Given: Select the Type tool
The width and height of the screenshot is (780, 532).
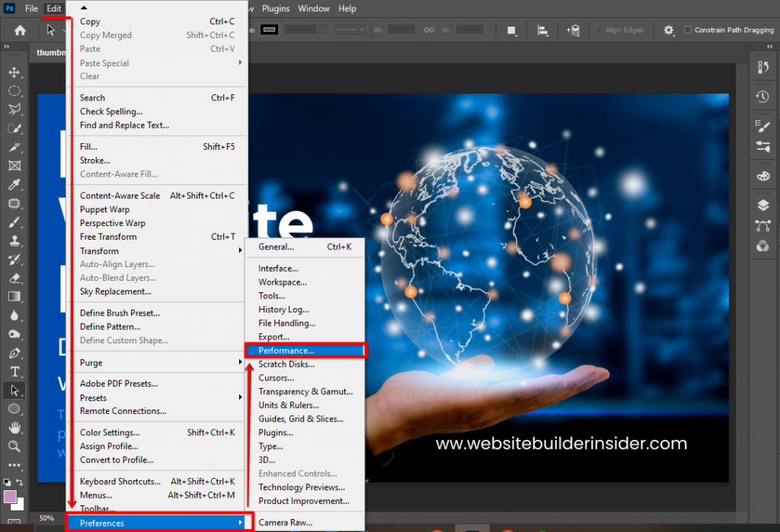Looking at the screenshot, I should coord(14,371).
